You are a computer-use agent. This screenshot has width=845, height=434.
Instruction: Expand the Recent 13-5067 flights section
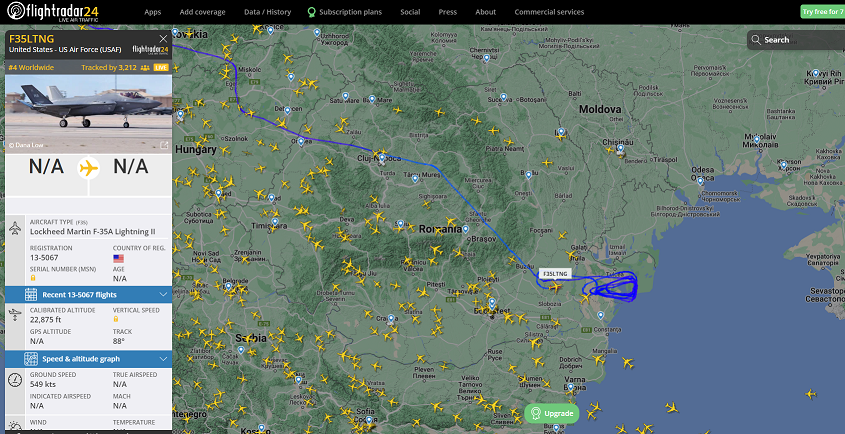point(88,294)
